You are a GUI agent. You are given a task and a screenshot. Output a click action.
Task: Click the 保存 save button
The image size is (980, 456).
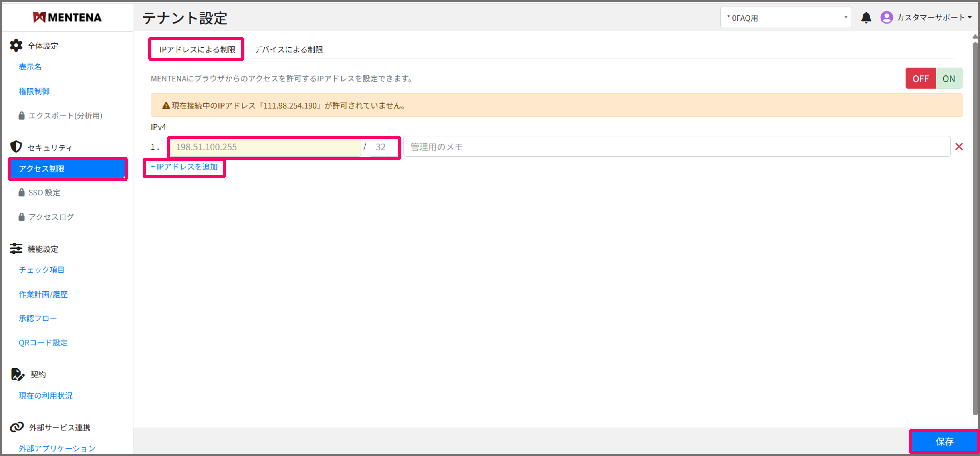point(944,442)
